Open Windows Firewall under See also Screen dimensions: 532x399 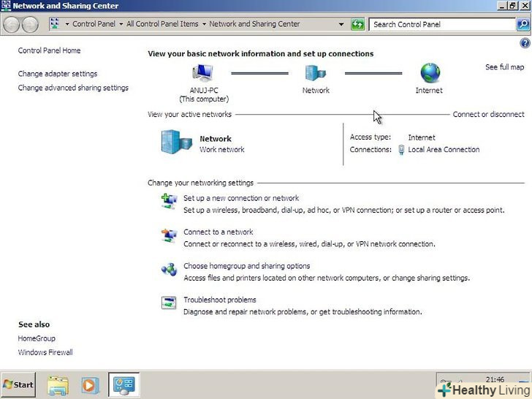pyautogui.click(x=45, y=352)
